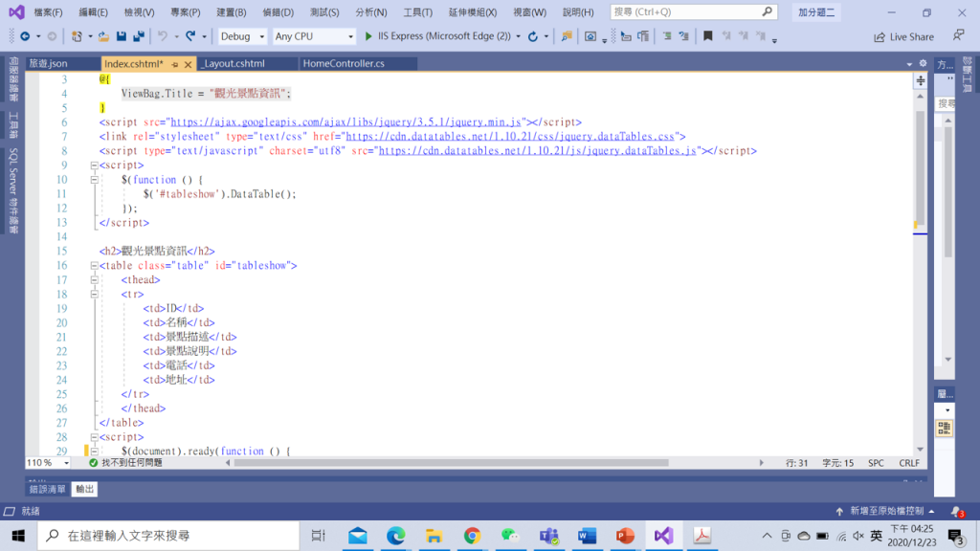
Task: Collapse the script block at line 28
Action: click(94, 437)
